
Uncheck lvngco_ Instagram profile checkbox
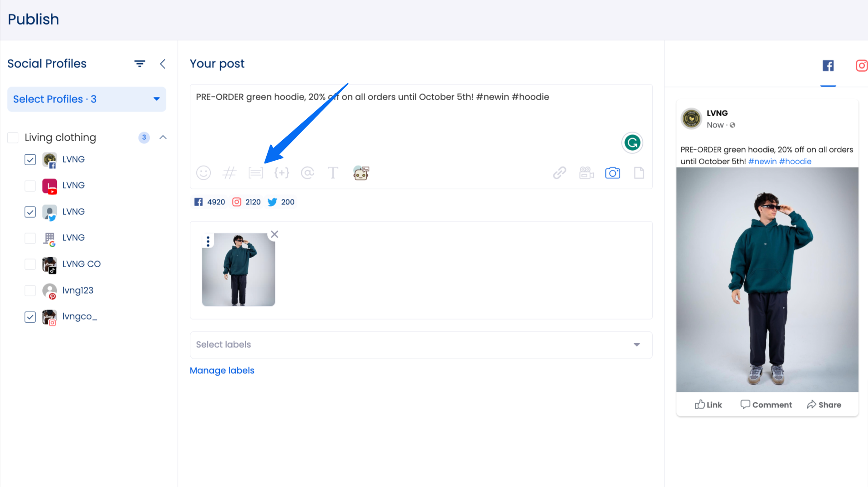pyautogui.click(x=30, y=317)
